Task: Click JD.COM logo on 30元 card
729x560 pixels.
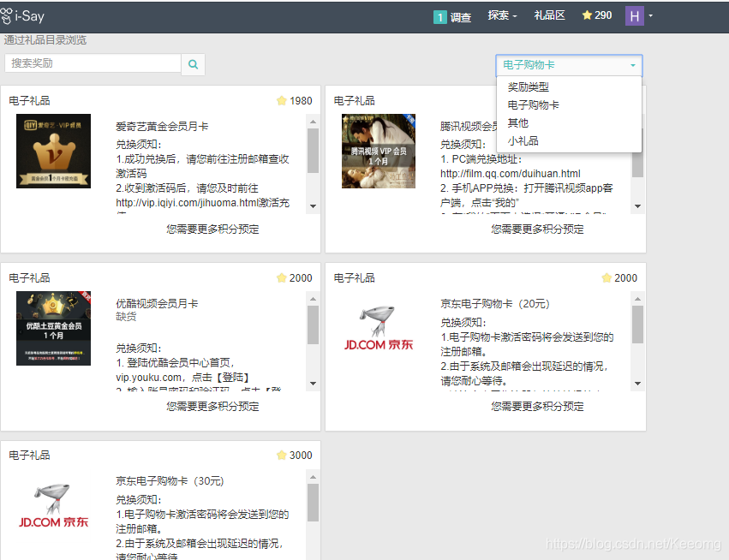Action: [53, 505]
